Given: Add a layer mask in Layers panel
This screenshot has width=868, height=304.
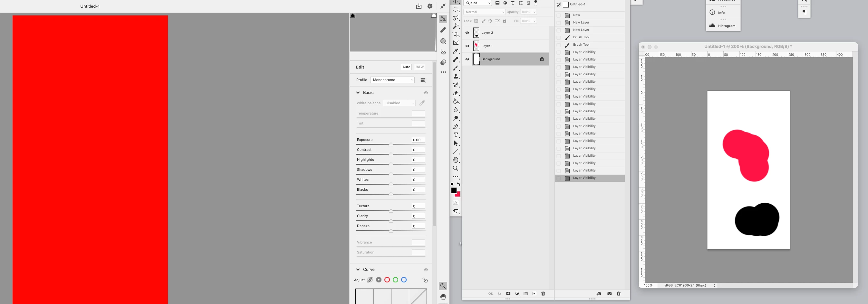Looking at the screenshot, I should pos(508,294).
